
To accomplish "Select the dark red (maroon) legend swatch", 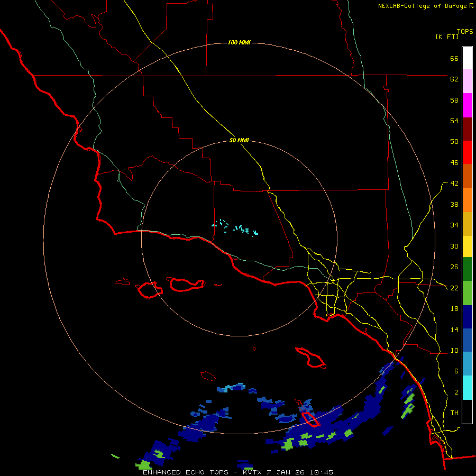I will 467,129.
